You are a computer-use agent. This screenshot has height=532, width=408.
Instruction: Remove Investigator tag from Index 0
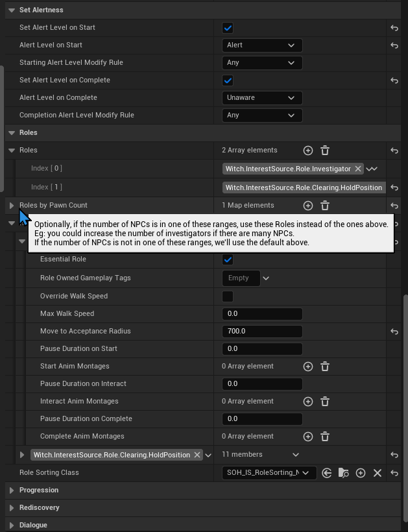click(x=357, y=169)
